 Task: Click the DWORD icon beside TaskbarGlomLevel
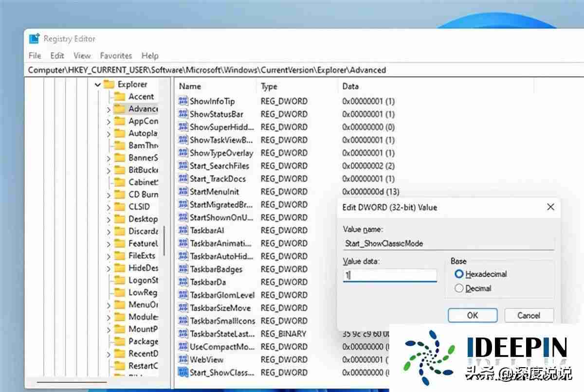coord(183,295)
